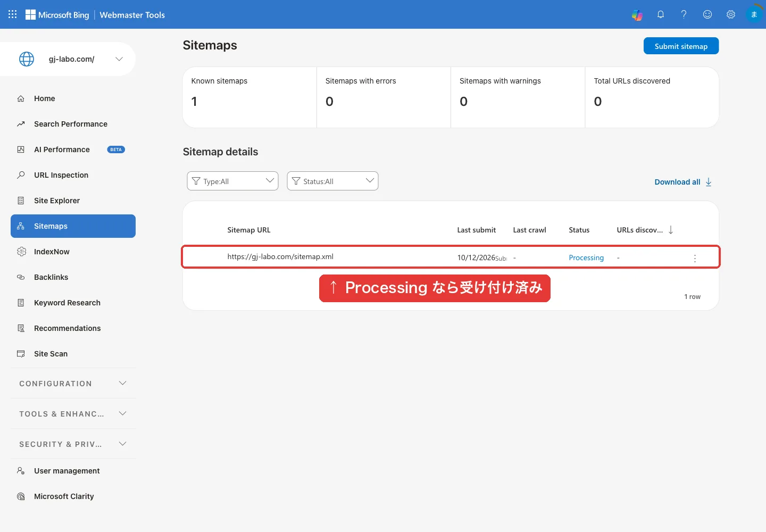Expand the TOOLS & ENHANC... section

pyautogui.click(x=73, y=414)
